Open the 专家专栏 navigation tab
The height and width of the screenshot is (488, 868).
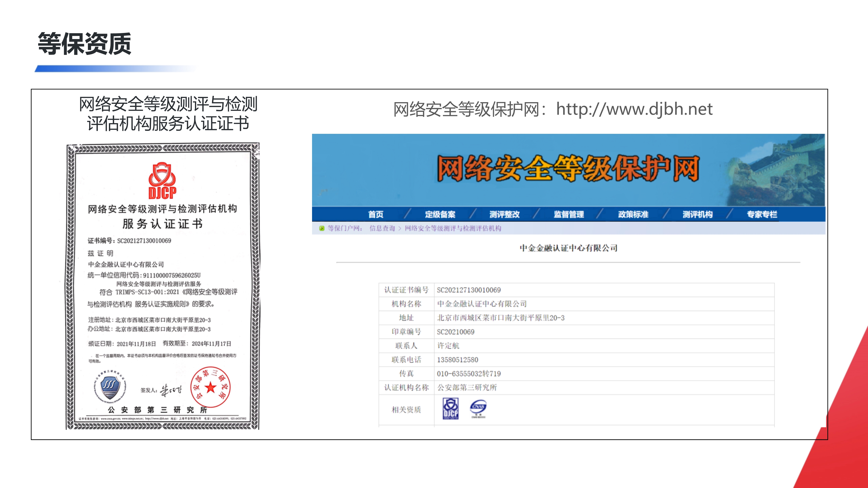coord(762,215)
